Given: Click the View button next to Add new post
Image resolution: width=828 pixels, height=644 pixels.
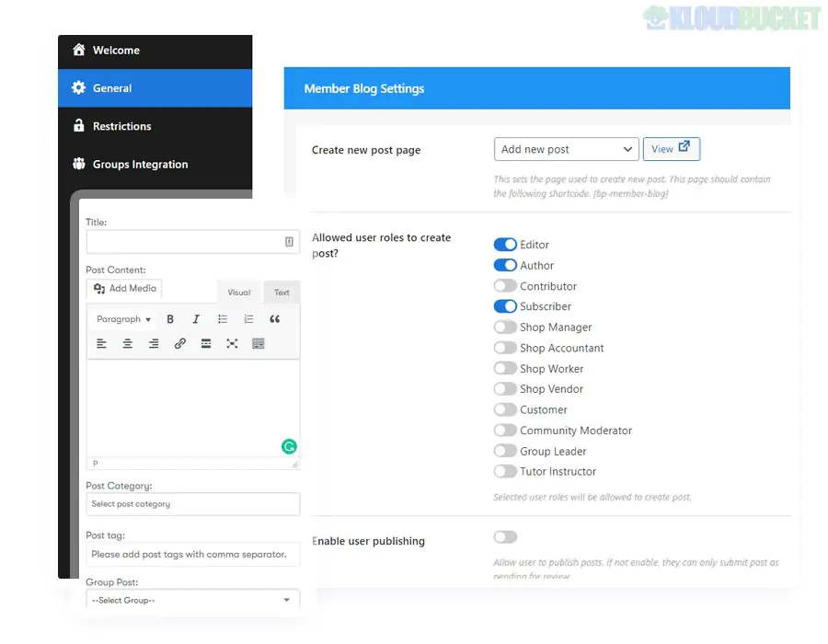Looking at the screenshot, I should point(672,148).
